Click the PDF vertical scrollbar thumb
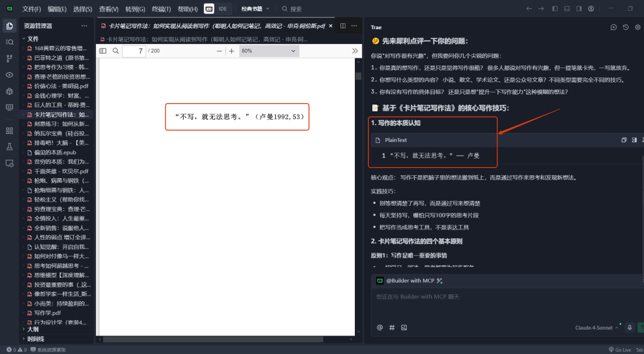Screen dimensions: 644x354 358,76
